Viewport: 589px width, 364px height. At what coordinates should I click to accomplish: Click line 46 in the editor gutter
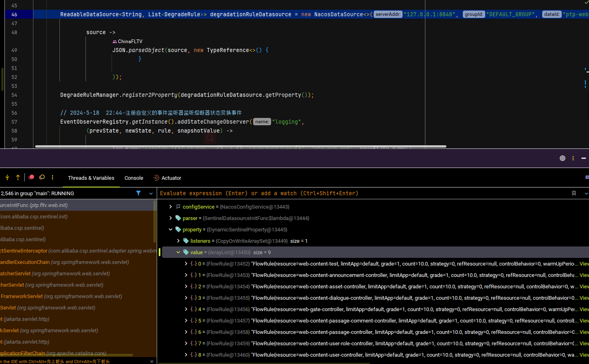click(14, 14)
